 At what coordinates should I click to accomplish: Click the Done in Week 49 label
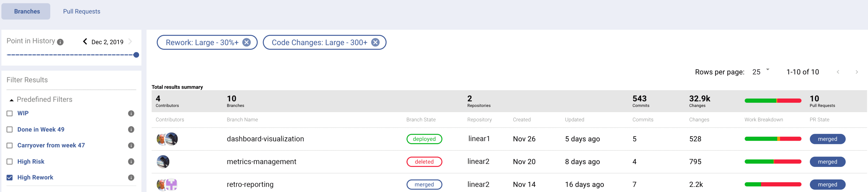point(41,130)
